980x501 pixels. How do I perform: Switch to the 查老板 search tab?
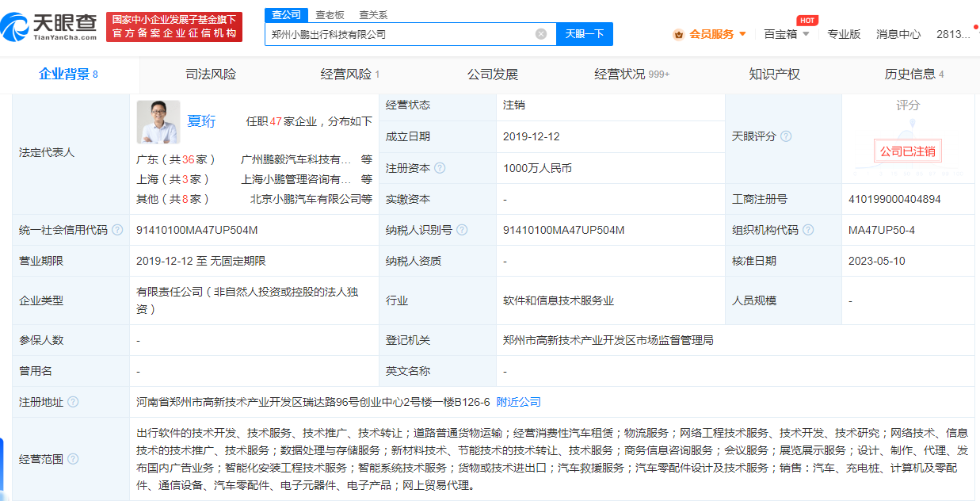tap(330, 14)
